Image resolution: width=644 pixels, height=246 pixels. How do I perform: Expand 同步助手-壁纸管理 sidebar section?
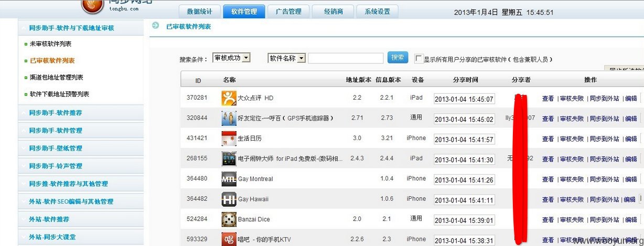pyautogui.click(x=81, y=148)
